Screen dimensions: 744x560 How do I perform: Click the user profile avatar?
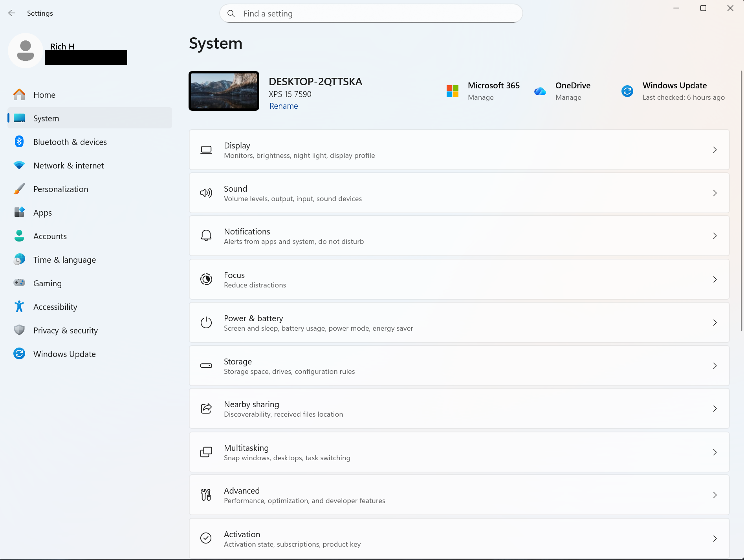coord(26,51)
